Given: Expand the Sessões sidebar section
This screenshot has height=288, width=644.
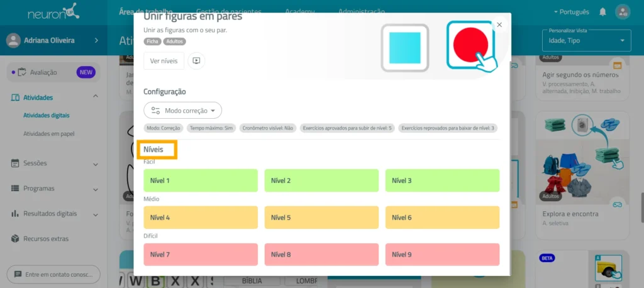Looking at the screenshot, I should coord(96,165).
